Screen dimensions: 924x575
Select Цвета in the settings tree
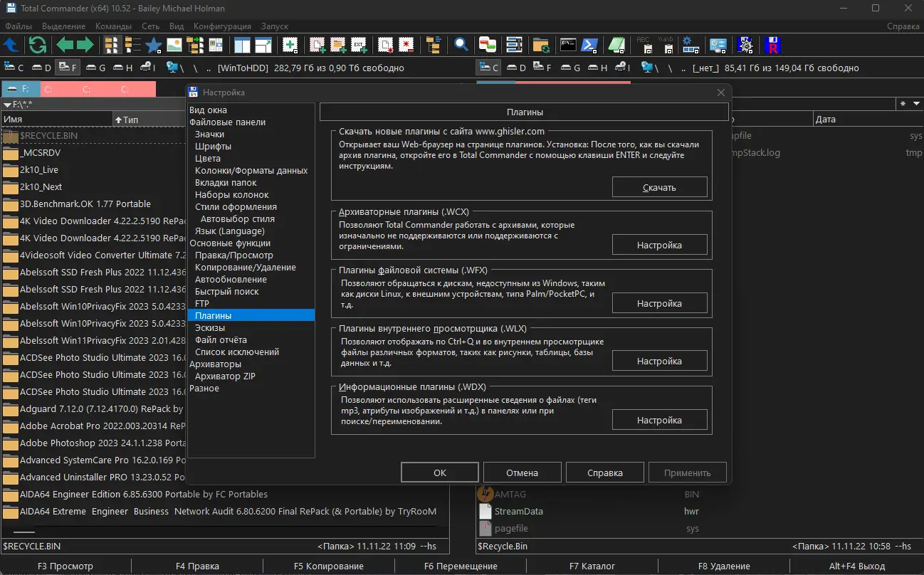coord(208,159)
